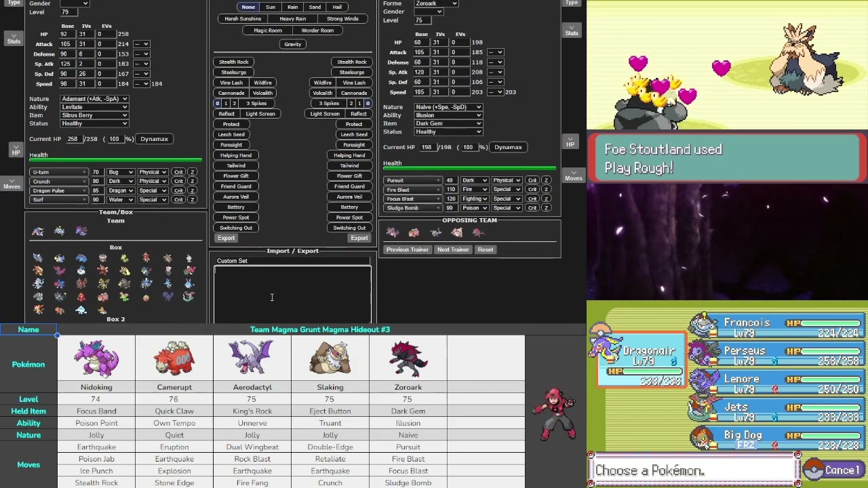Open Forme dropdown showing Zoroark

pos(436,3)
